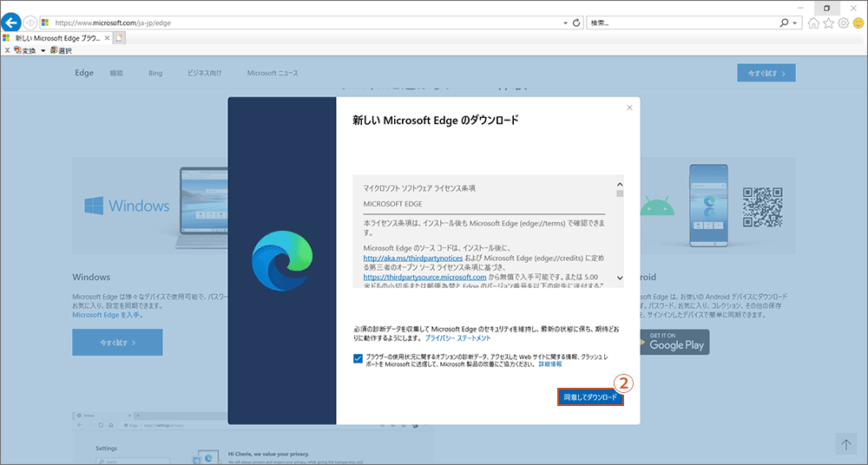Screen dimensions: 868x465
Task: Click 今すぐ試す button under Windows section
Action: 117,342
